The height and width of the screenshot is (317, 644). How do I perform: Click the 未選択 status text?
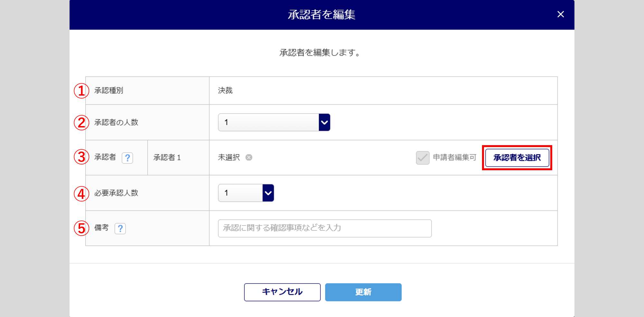(x=229, y=157)
